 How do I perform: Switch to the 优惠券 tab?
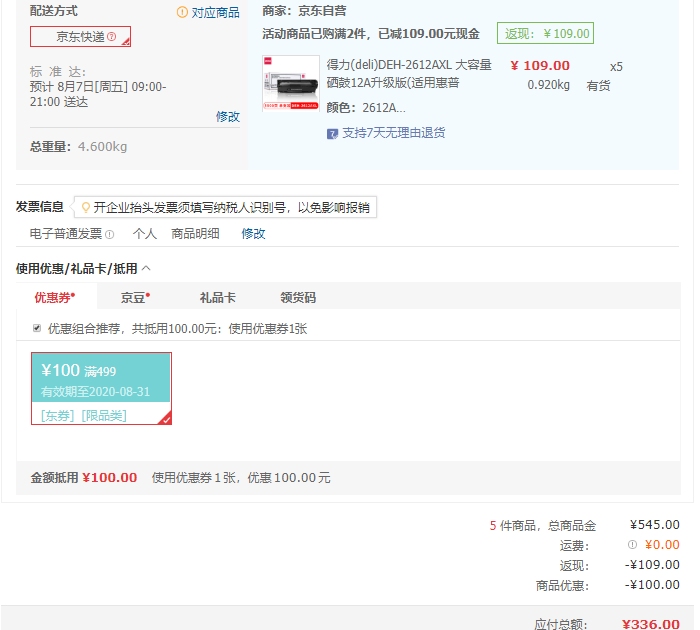[55, 297]
